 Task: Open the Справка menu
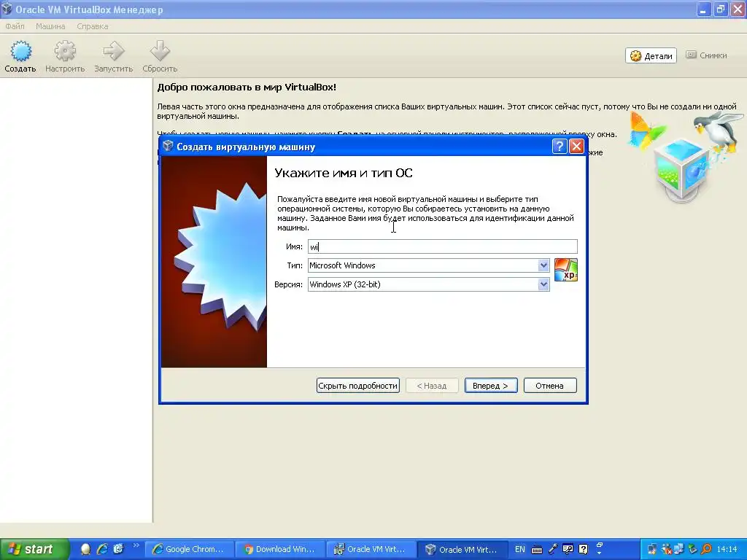click(x=93, y=26)
